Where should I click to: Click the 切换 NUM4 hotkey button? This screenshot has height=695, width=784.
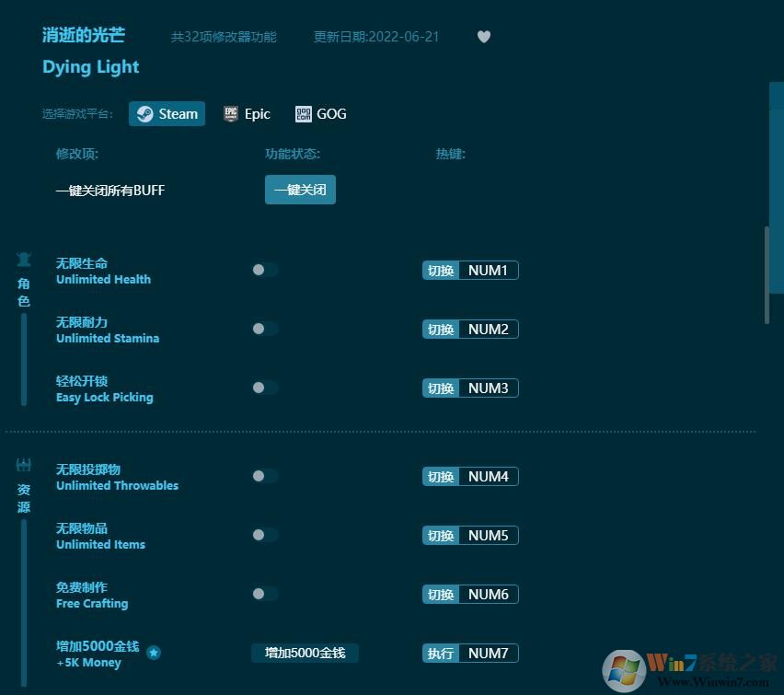pyautogui.click(x=470, y=476)
